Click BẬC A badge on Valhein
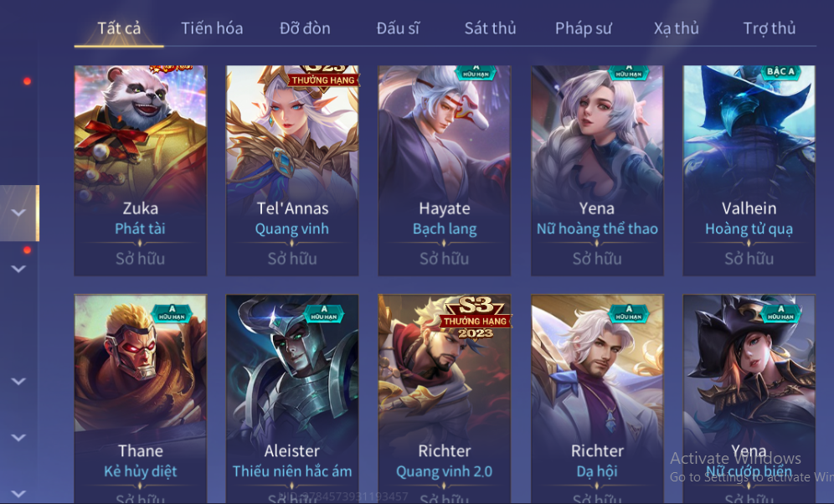The width and height of the screenshot is (834, 504). coord(780,72)
